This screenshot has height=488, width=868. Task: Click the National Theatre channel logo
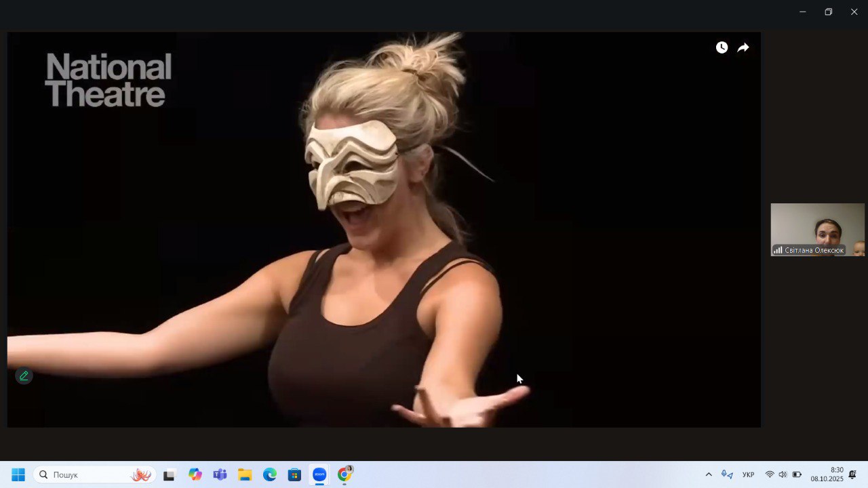108,80
